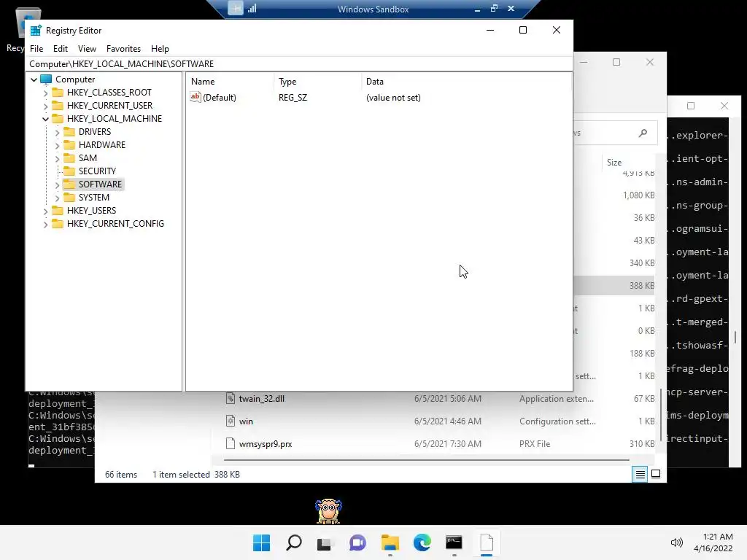Click the wmsyspr9.prx file icon
The image size is (747, 560).
[230, 443]
